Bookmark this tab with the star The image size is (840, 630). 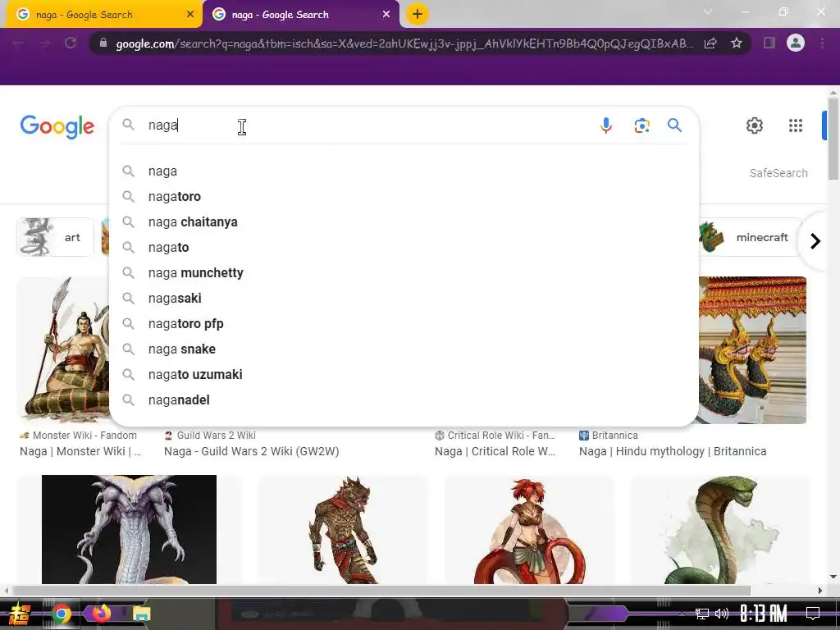pyautogui.click(x=737, y=43)
